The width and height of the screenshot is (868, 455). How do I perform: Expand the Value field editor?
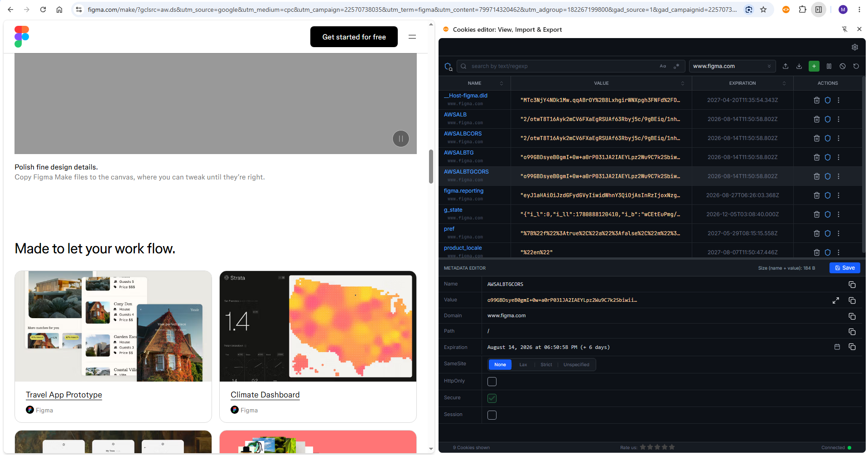[835, 300]
